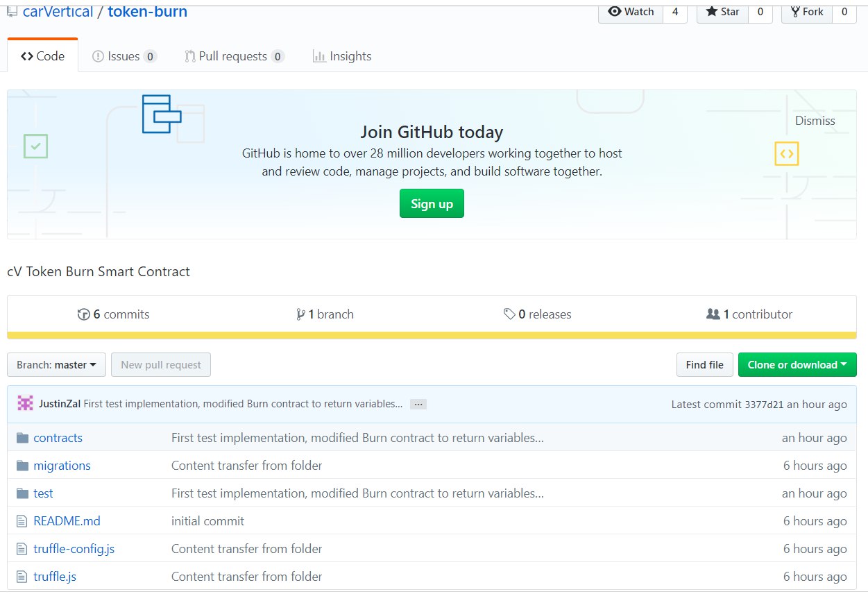Switch to the Code tab
The image size is (868, 594).
43,56
